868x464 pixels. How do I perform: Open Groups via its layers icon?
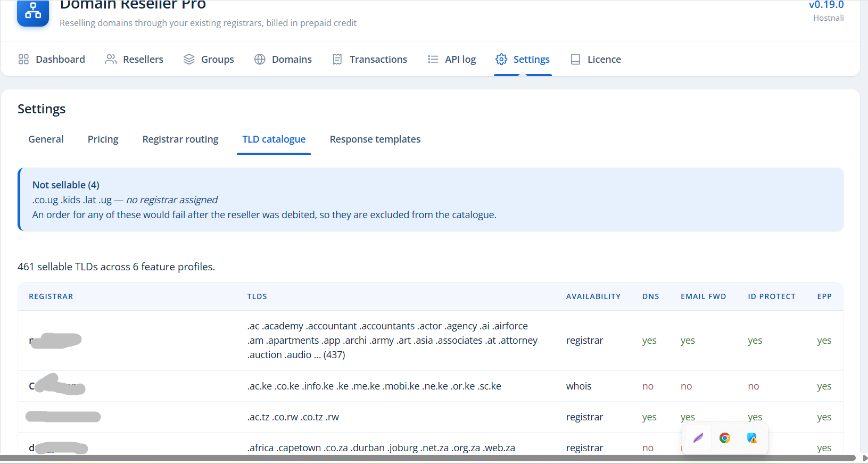[189, 59]
